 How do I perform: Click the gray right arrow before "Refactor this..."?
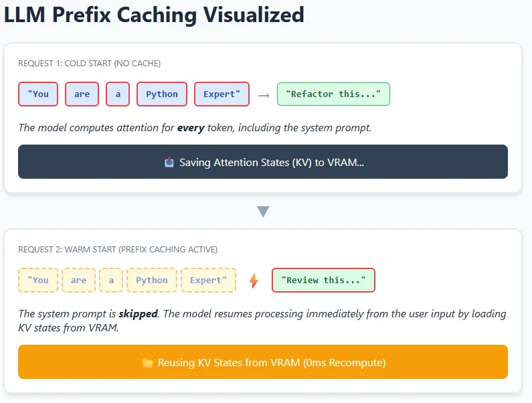(x=264, y=95)
